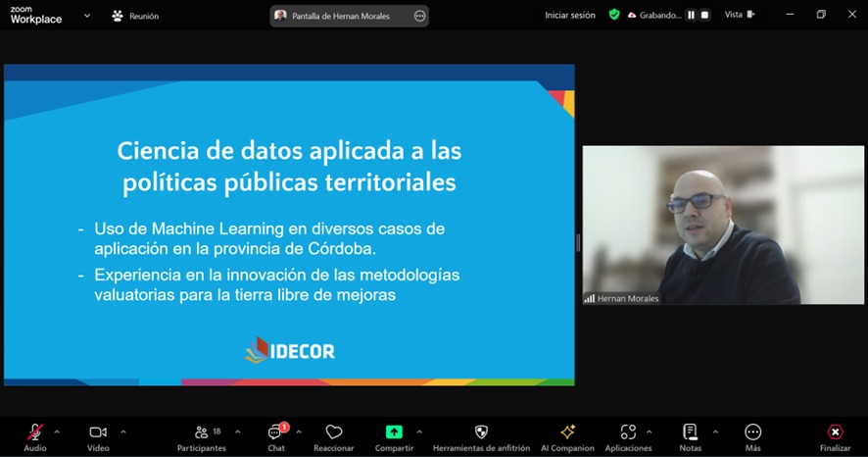
Task: Click Finalizar to end the meeting
Action: coord(835,436)
